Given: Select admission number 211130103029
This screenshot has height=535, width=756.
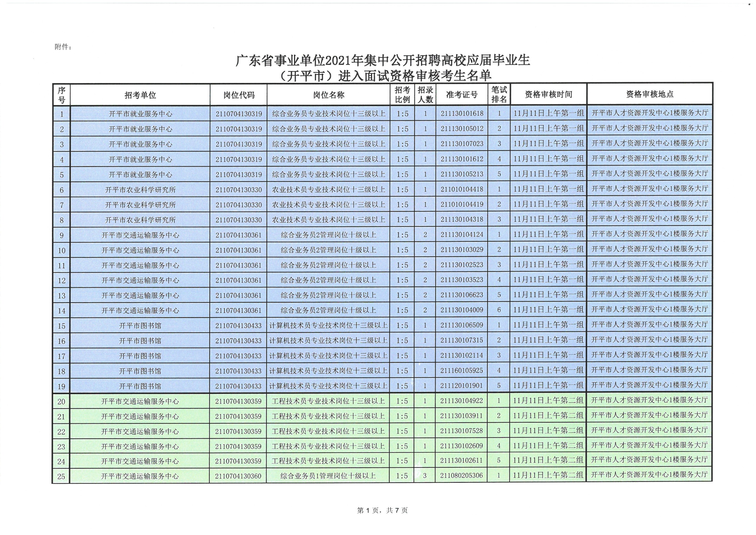Looking at the screenshot, I should (x=462, y=250).
